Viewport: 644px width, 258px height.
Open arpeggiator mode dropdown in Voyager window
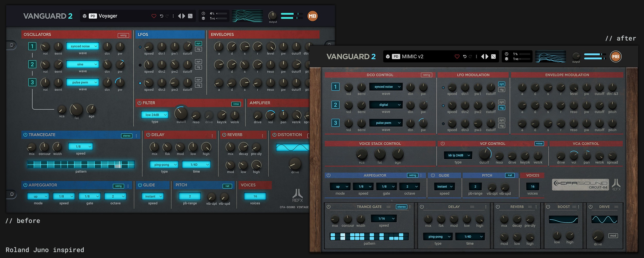pyautogui.click(x=38, y=196)
